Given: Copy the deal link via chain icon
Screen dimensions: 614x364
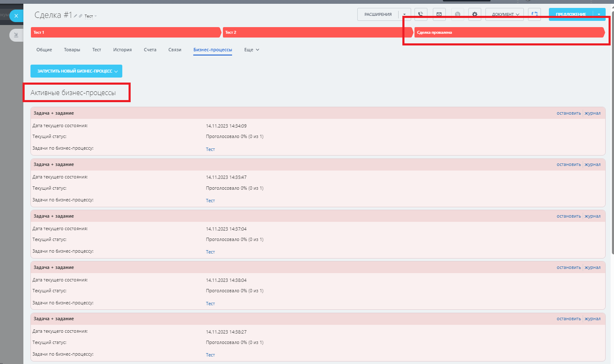Looking at the screenshot, I should click(x=81, y=16).
